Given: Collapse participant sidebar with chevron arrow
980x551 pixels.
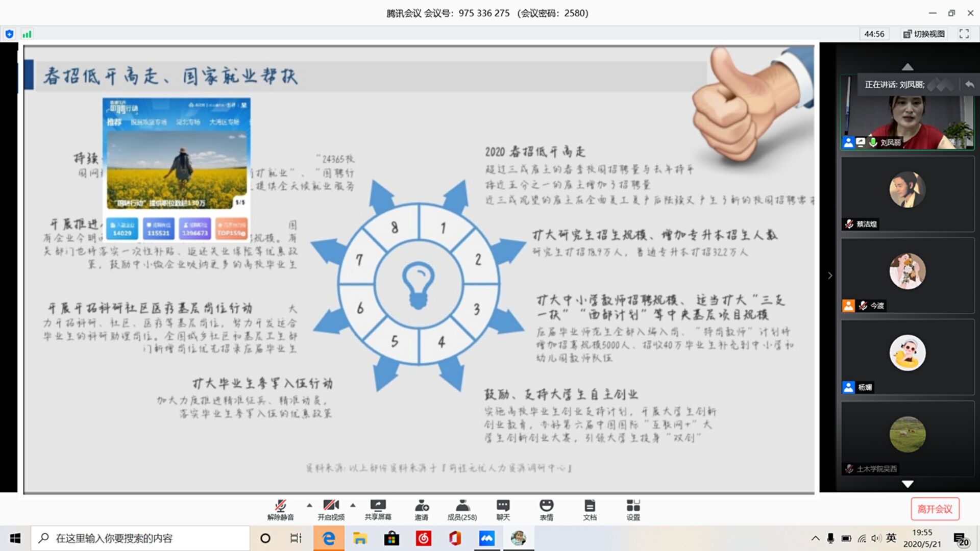Looking at the screenshot, I should [830, 275].
